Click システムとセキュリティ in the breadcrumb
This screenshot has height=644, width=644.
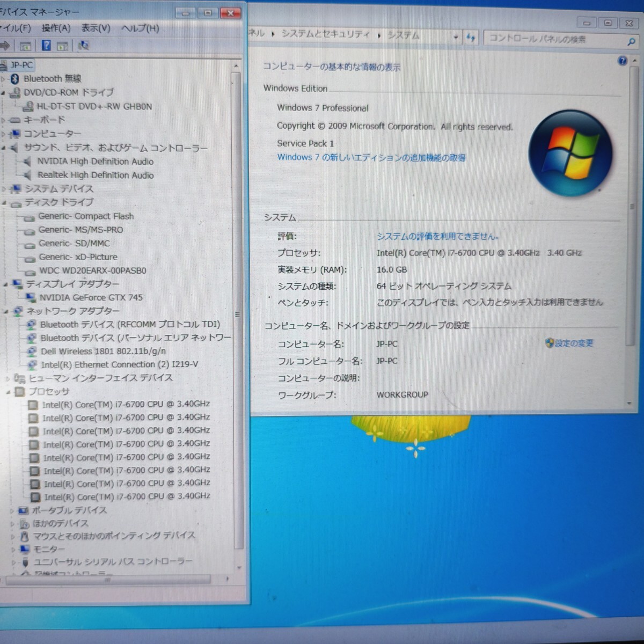click(326, 34)
